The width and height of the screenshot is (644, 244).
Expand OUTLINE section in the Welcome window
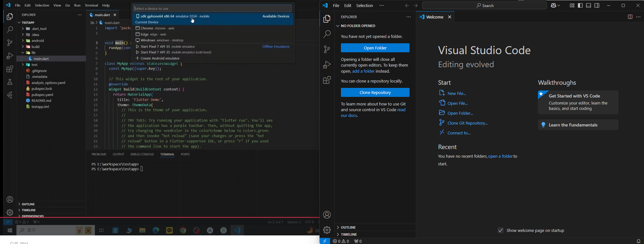(x=348, y=227)
